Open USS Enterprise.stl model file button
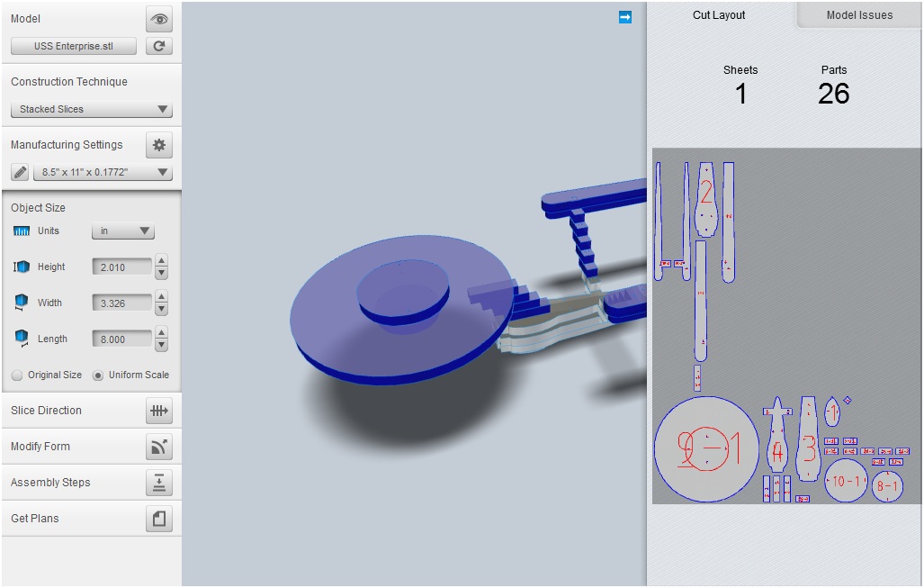Viewport: 924px width, 588px height. coord(74,46)
